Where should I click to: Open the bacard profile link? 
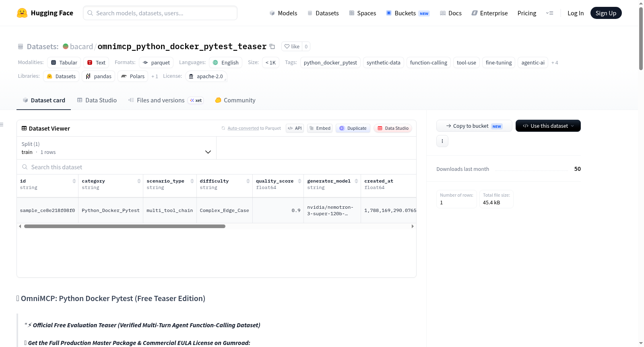[x=81, y=46]
